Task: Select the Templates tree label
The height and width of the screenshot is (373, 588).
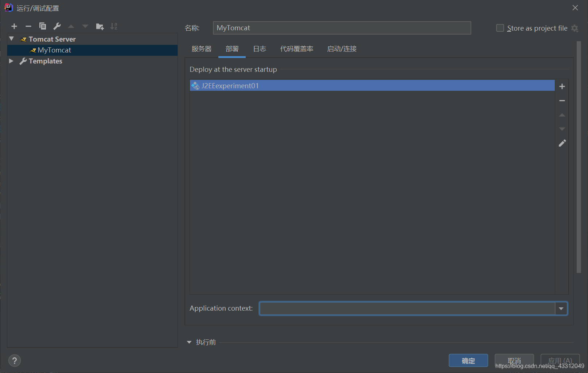Action: pyautogui.click(x=46, y=61)
